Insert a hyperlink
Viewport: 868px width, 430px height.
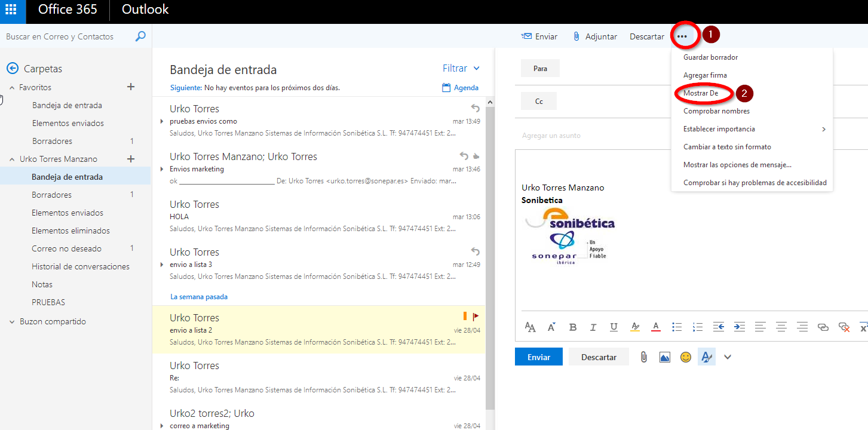tap(823, 327)
